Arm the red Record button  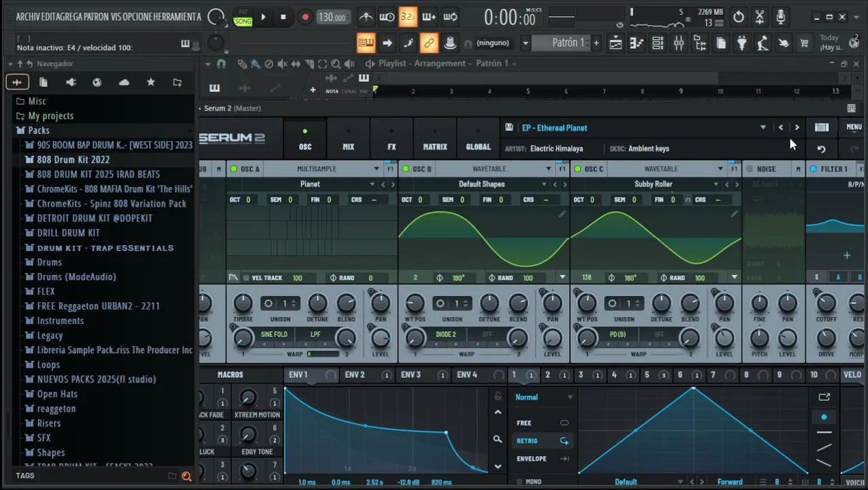(305, 17)
